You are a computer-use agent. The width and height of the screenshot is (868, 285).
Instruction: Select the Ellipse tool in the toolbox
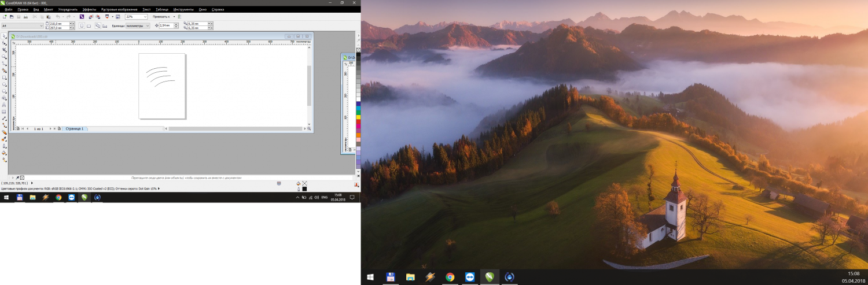pyautogui.click(x=4, y=84)
